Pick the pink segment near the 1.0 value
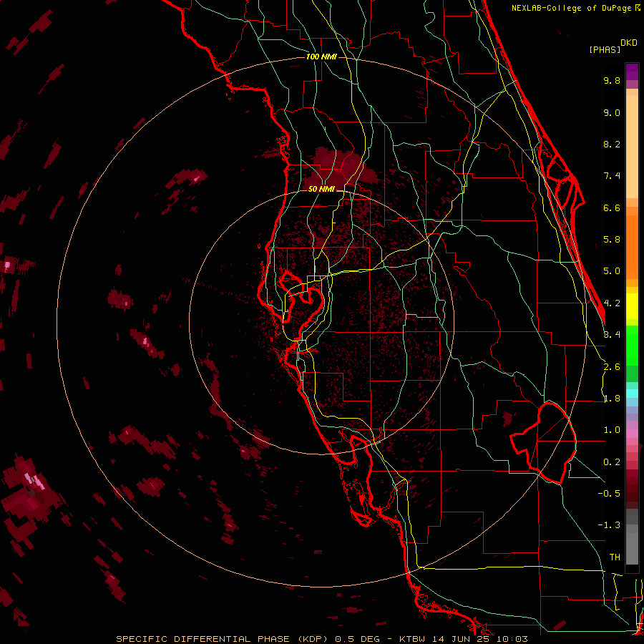The height and width of the screenshot is (644, 644). coord(632,434)
